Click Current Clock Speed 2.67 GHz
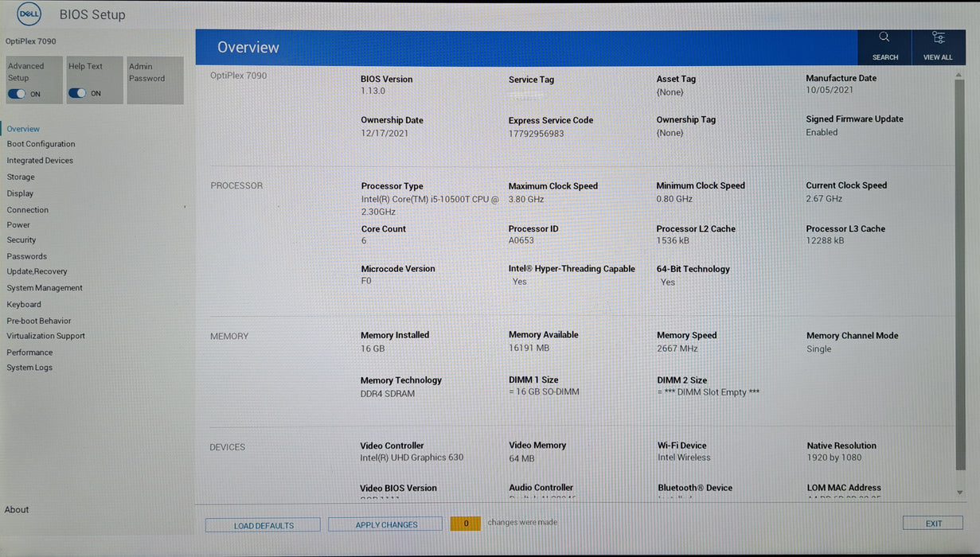980x557 pixels. (824, 198)
